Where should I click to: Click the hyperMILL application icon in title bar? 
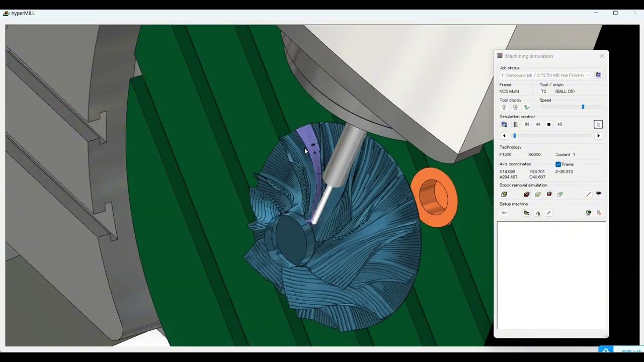point(6,13)
